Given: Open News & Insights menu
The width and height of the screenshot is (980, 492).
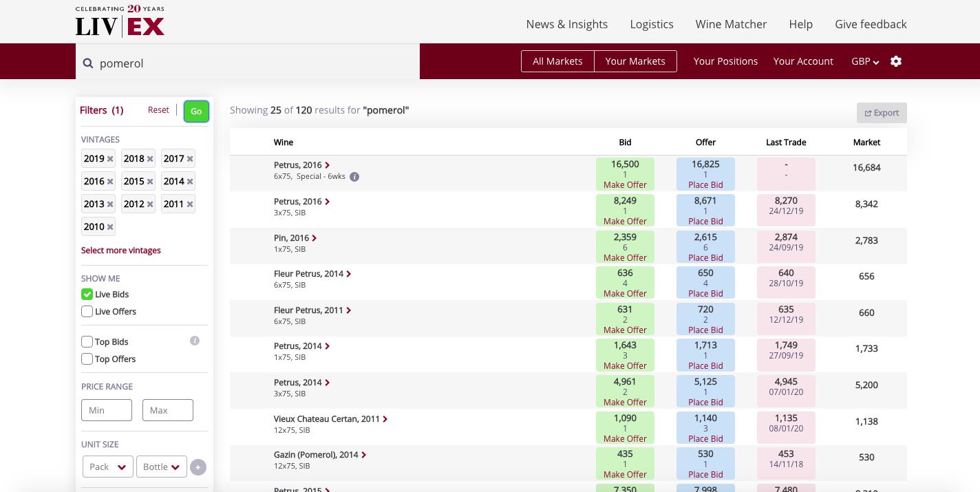Looking at the screenshot, I should coord(567,24).
